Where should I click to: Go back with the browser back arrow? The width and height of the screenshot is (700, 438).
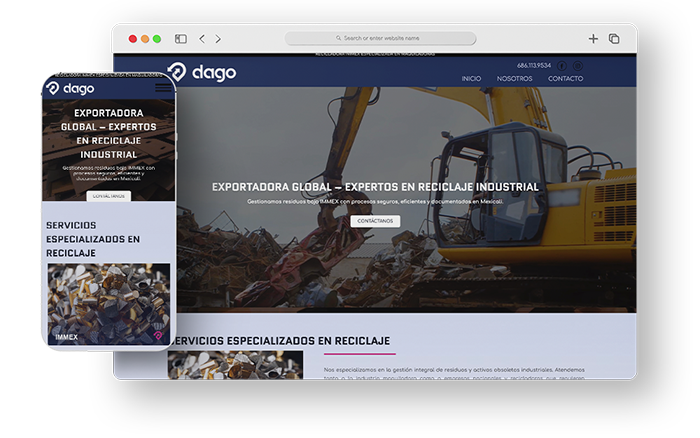pos(202,39)
